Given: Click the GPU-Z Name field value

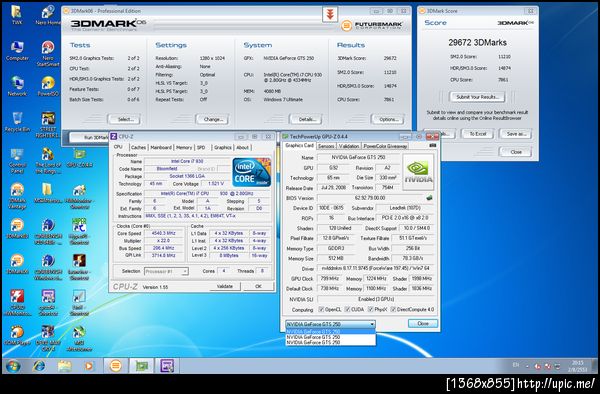Looking at the screenshot, I should pos(358,157).
